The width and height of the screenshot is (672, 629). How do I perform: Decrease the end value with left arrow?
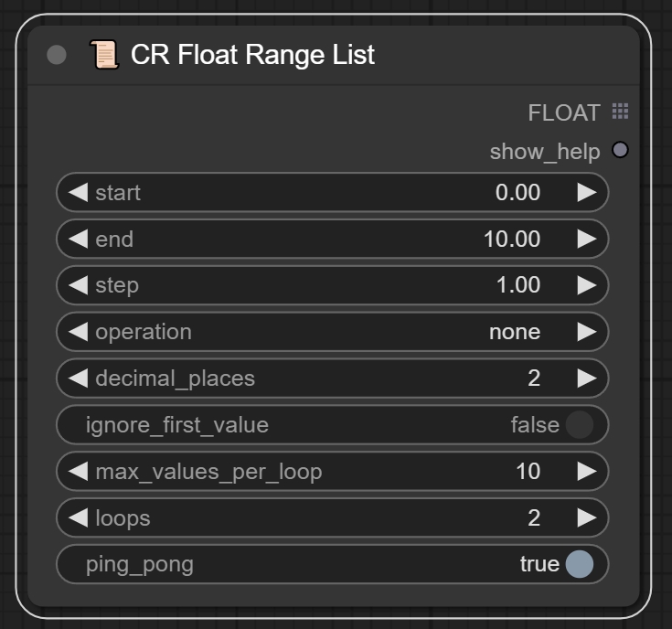(x=78, y=239)
